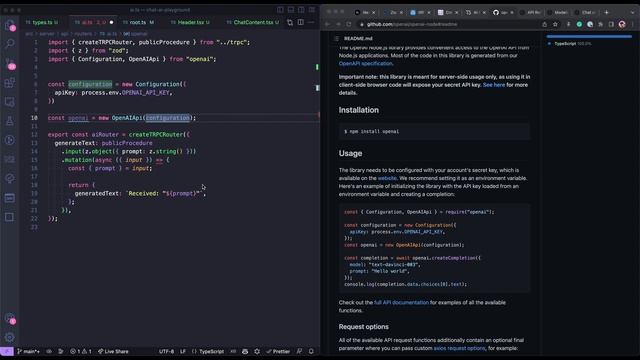Open Accounts icon in activity bar
This screenshot has width=640, height=360.
click(x=10, y=318)
